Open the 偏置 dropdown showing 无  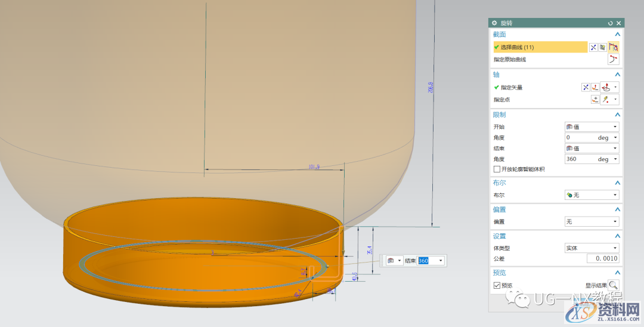coord(592,221)
